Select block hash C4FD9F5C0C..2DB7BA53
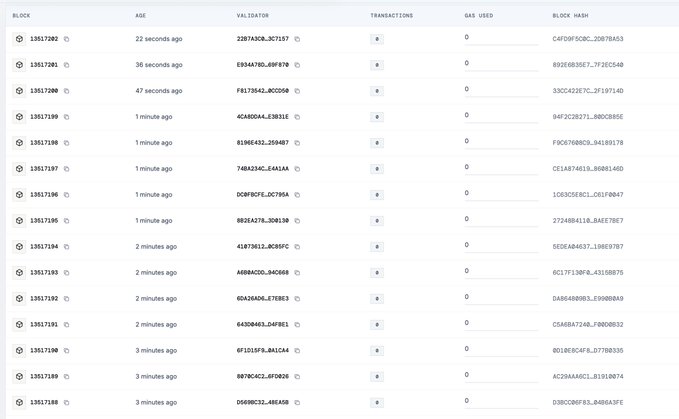The image size is (679, 419). coord(588,39)
